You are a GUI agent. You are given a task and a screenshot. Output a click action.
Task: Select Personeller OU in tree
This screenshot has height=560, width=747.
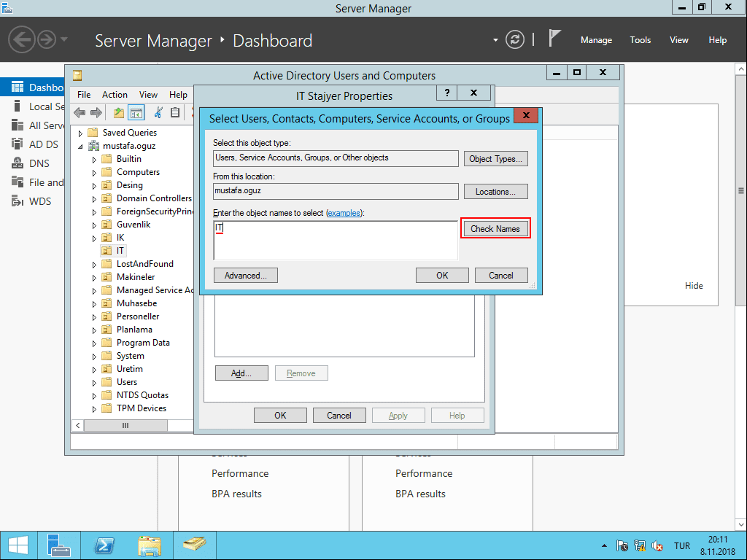[138, 316]
